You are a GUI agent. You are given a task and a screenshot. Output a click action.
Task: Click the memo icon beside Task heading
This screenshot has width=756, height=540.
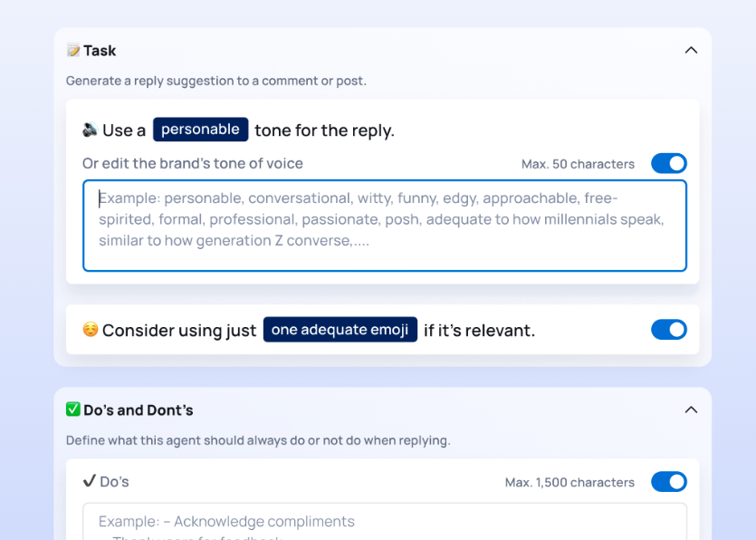click(73, 51)
